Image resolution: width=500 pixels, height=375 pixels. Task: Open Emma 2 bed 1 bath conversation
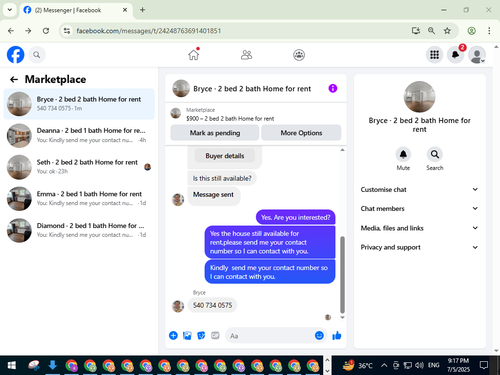point(79,198)
